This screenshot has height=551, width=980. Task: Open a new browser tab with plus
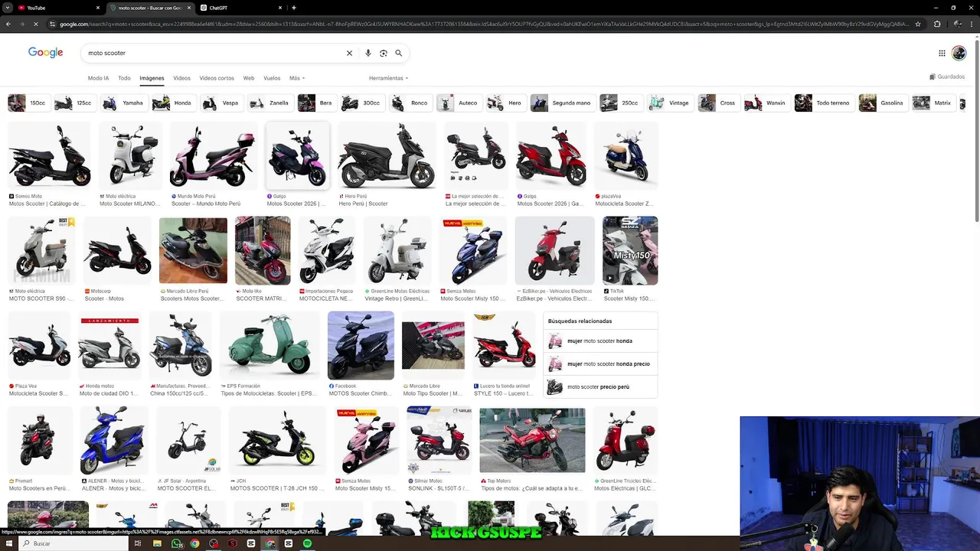tap(294, 8)
